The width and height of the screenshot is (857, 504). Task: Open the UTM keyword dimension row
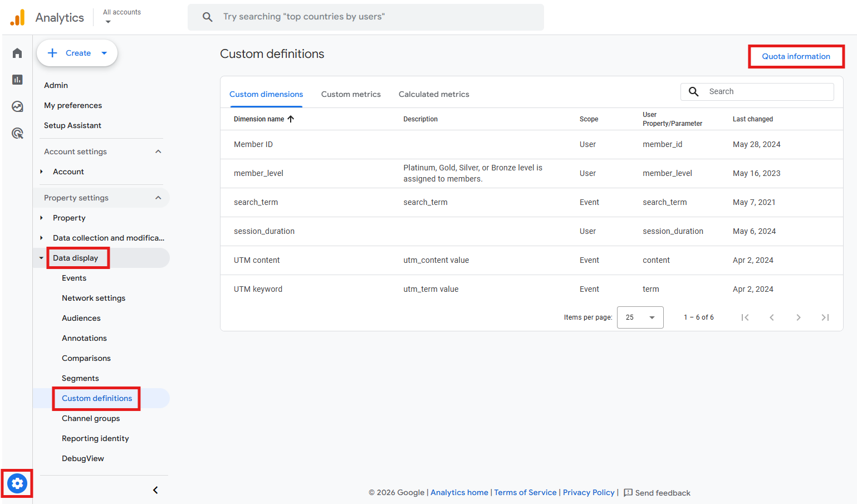[x=532, y=289]
